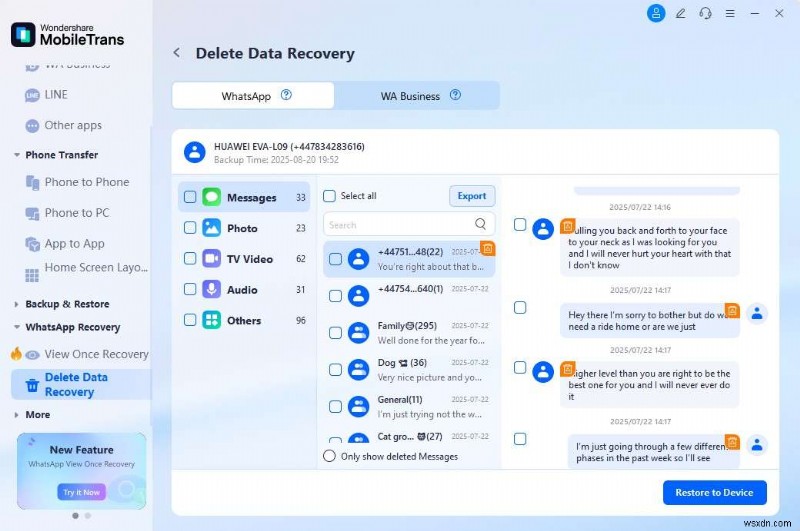Viewport: 800px width, 531px height.
Task: Open the hamburger menu icon
Action: 730,14
